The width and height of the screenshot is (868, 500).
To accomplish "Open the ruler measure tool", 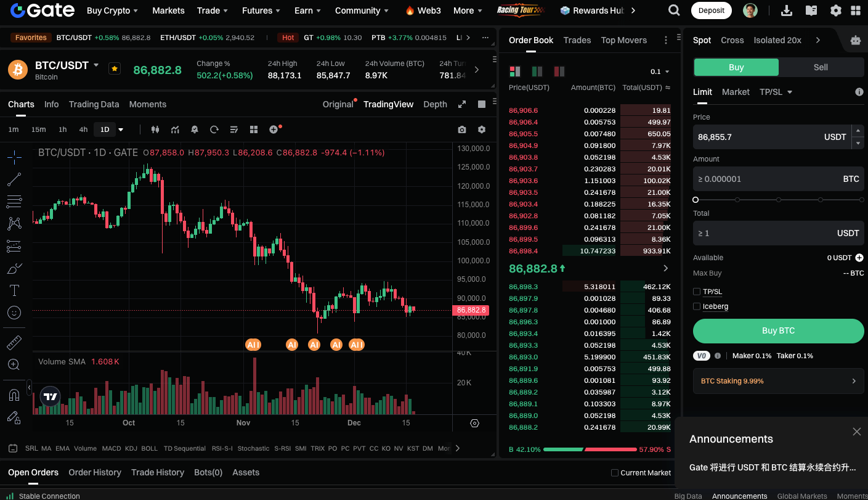I will [x=14, y=342].
